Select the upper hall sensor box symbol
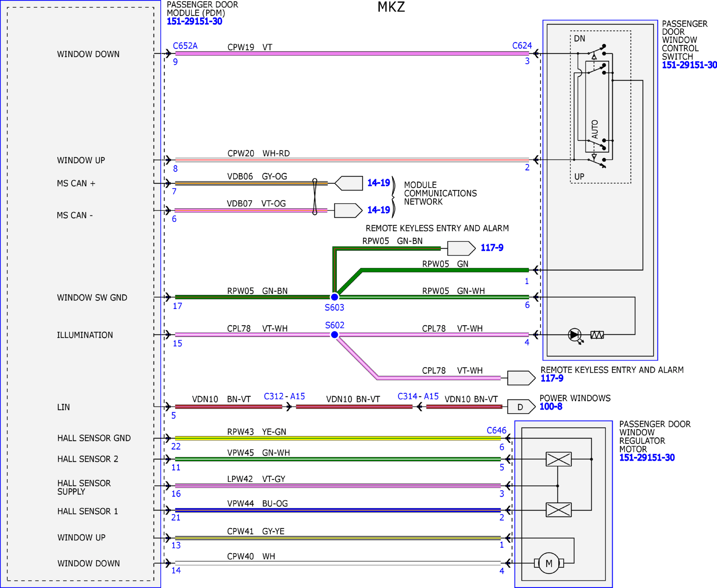Screen dimensions: 717x588 559,459
